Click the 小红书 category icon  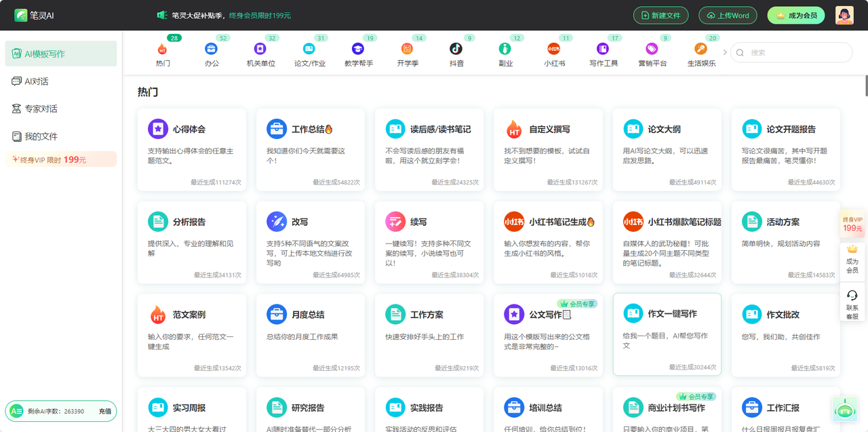tap(554, 49)
